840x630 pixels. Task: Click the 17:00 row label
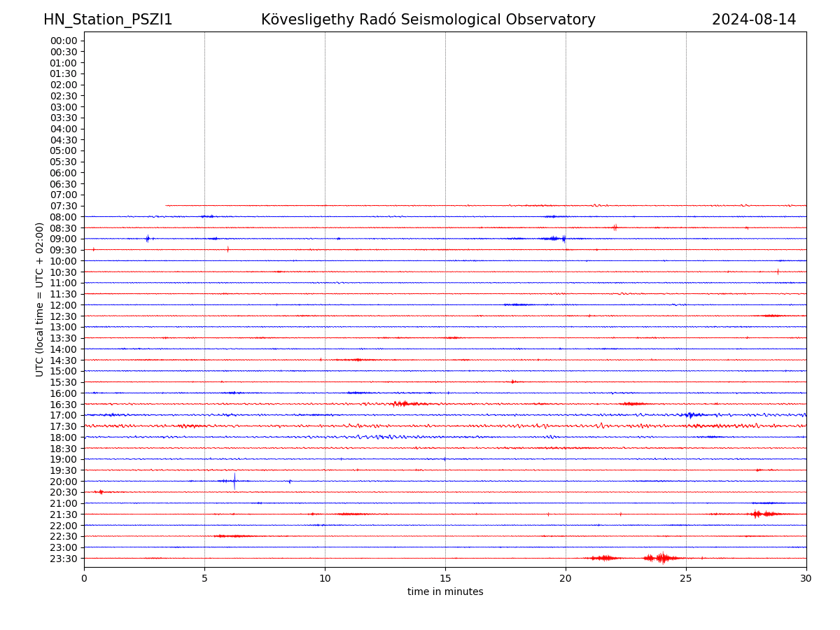click(63, 415)
